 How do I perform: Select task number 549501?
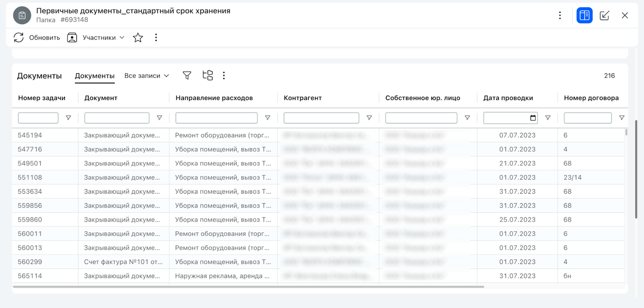30,163
